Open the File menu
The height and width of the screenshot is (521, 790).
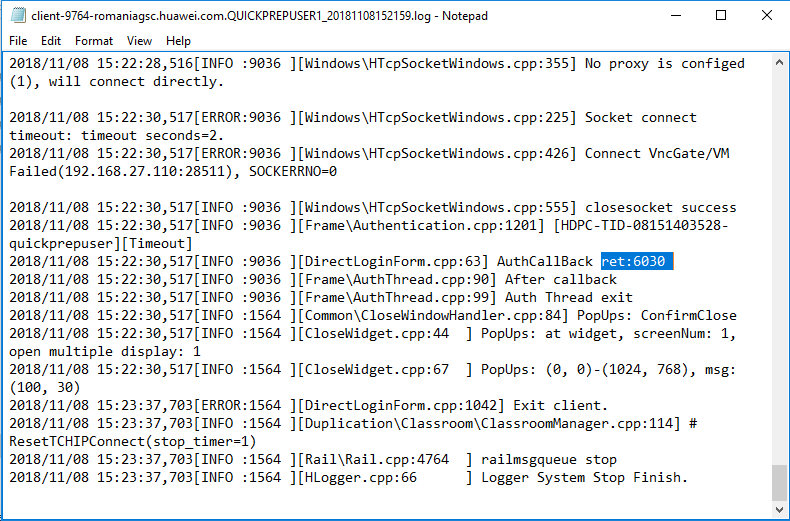point(18,41)
